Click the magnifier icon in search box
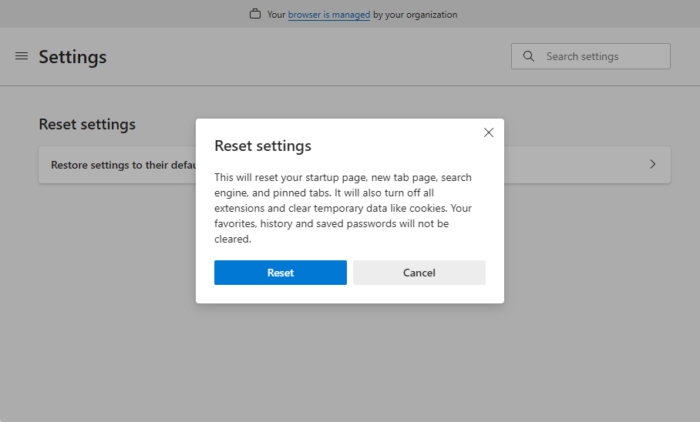The image size is (700, 422). (528, 56)
